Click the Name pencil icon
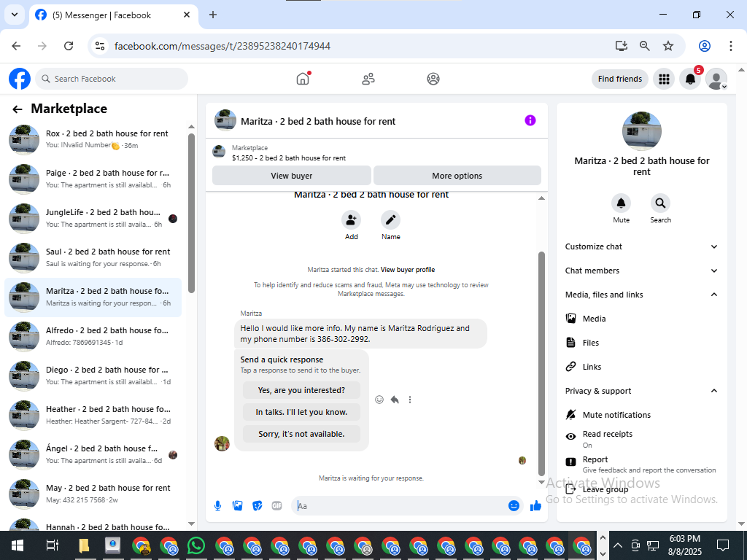Image resolution: width=747 pixels, height=560 pixels. click(391, 220)
